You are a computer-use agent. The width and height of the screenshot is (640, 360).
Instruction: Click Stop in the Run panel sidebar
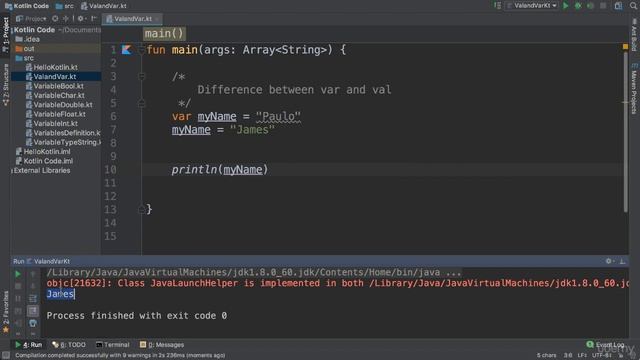18,286
